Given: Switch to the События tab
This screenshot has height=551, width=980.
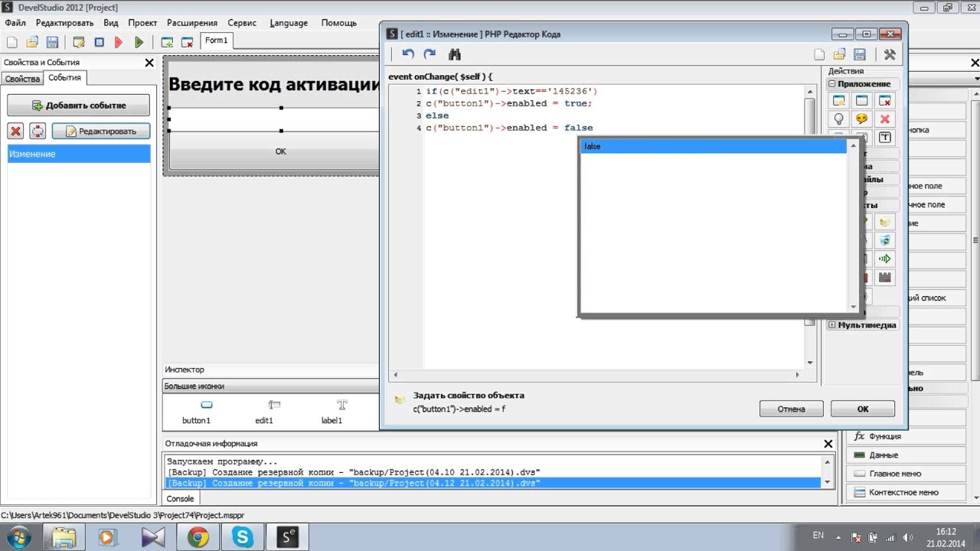Looking at the screenshot, I should [x=64, y=77].
